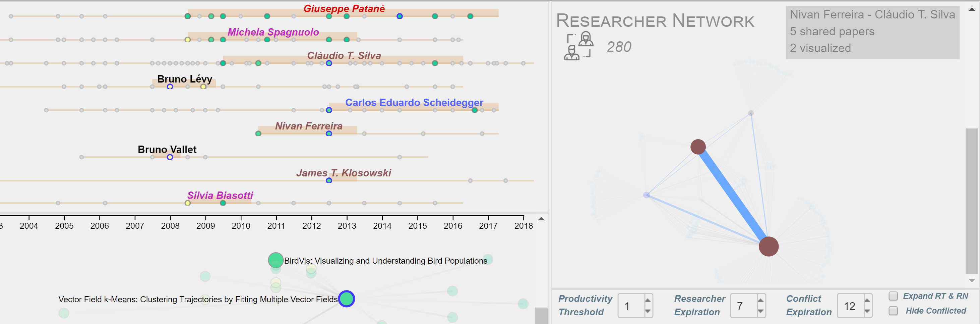Click the upper brown node in researcher network
The height and width of the screenshot is (324, 980).
pyautogui.click(x=698, y=147)
